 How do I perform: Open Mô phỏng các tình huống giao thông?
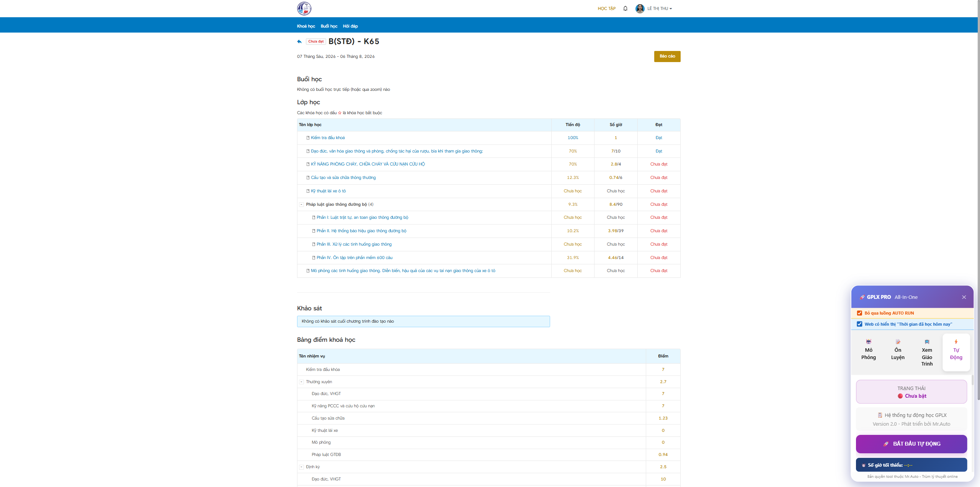point(403,271)
